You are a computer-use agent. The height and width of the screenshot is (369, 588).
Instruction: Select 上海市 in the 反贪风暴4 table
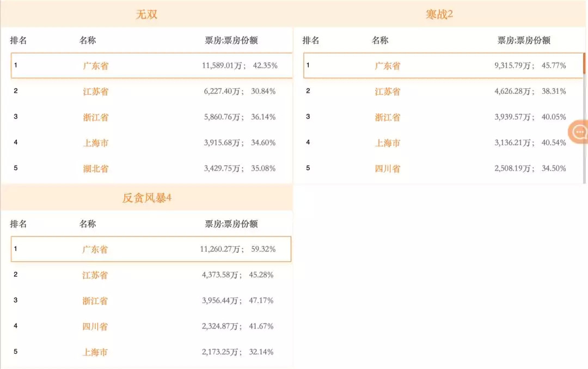95,352
